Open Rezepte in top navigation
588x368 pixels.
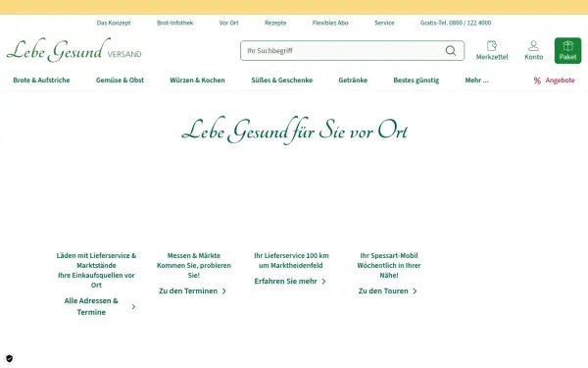click(x=275, y=23)
